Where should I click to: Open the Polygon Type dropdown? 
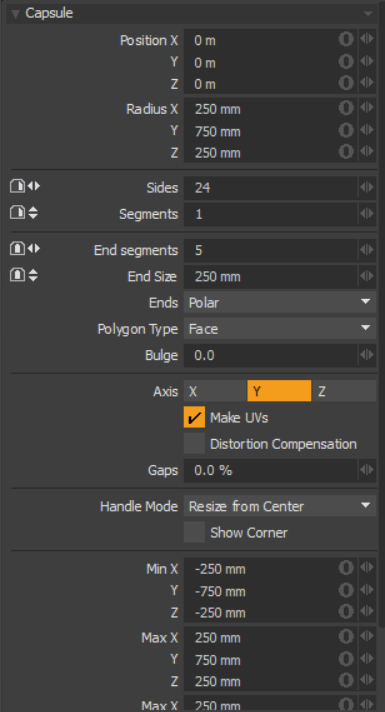click(x=280, y=328)
